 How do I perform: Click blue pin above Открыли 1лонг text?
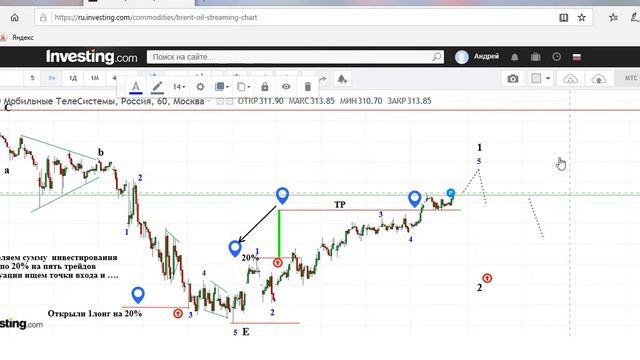138,295
